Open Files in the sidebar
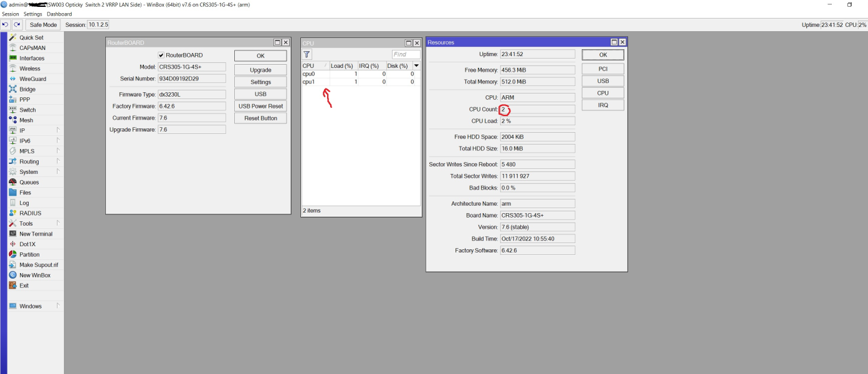 [25, 193]
